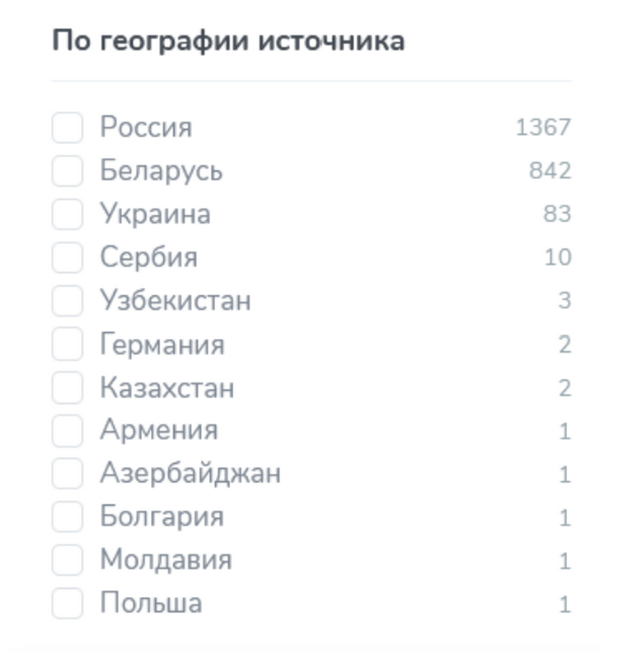Select the Молдавия checkbox
The height and width of the screenshot is (672, 639).
[x=67, y=560]
